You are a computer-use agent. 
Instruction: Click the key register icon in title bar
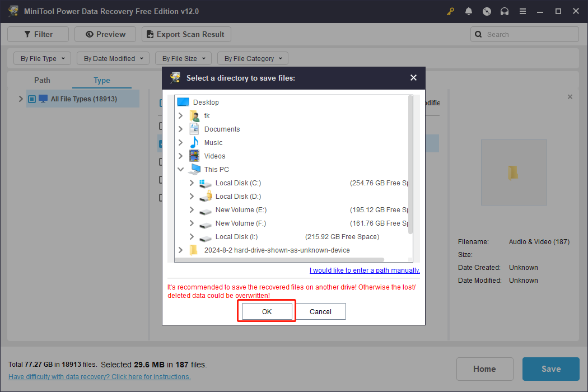coord(450,11)
